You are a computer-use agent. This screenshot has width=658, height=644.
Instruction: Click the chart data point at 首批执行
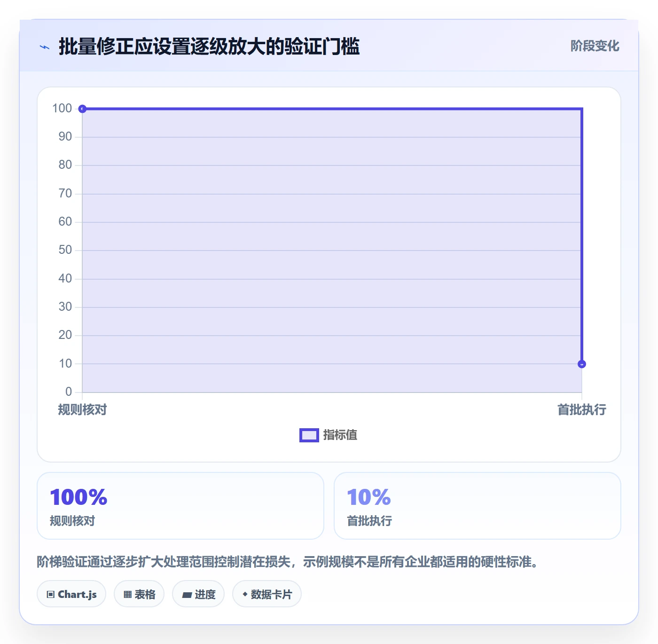[x=582, y=364]
